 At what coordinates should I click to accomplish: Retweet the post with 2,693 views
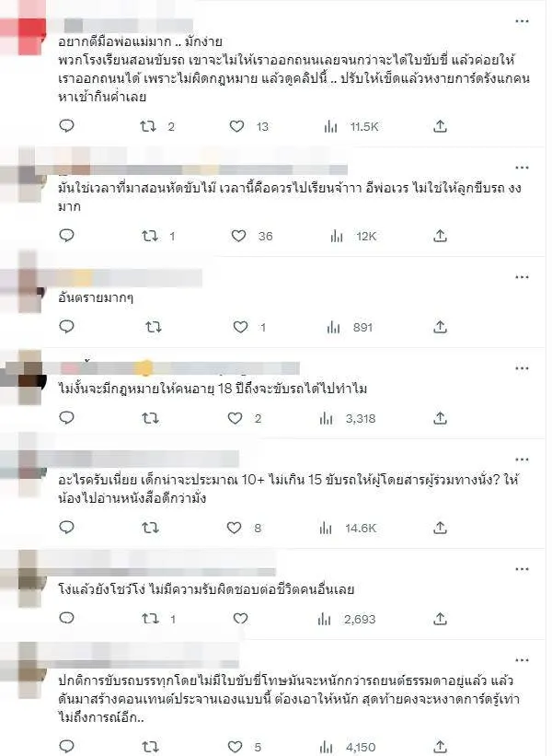(x=150, y=619)
